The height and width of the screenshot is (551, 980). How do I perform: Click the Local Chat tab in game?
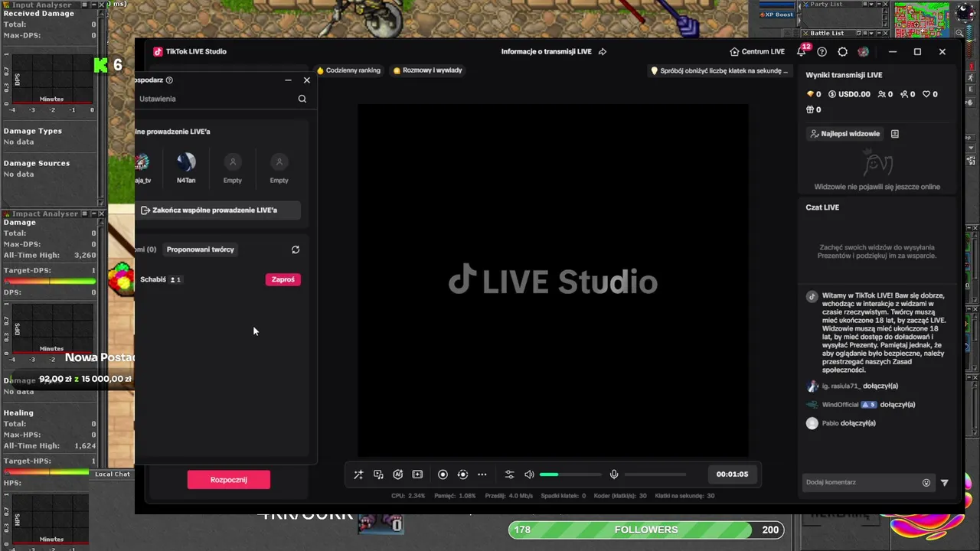tap(113, 474)
